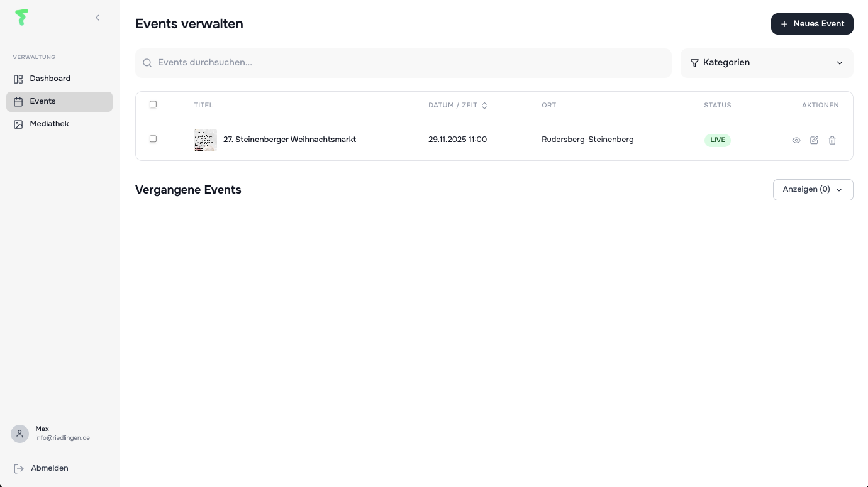
Task: Click the edit pencil icon for Weihnachtsmarkt event
Action: coord(814,140)
